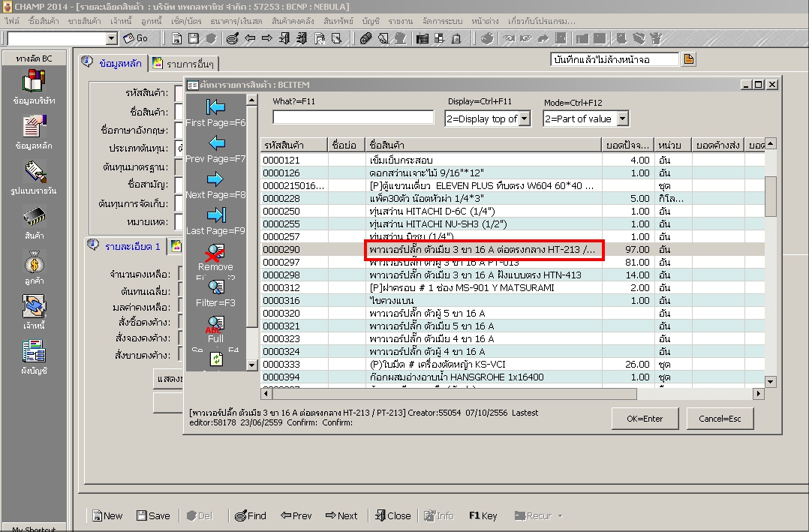This screenshot has height=532, width=809.
Task: Click icon button beside บันทึกแล้วไม่ล้างหน้าจอ field
Action: point(689,59)
